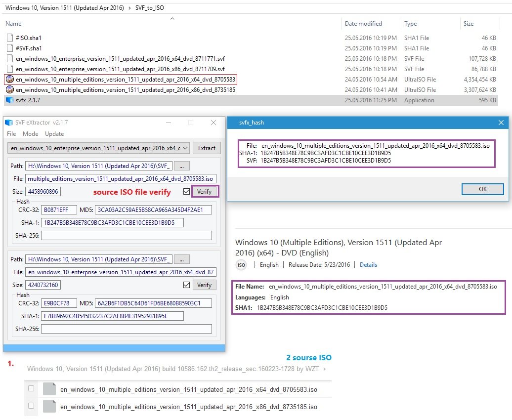The height and width of the screenshot is (420, 512).
Task: Sort by Name column header
Action: 13,24
